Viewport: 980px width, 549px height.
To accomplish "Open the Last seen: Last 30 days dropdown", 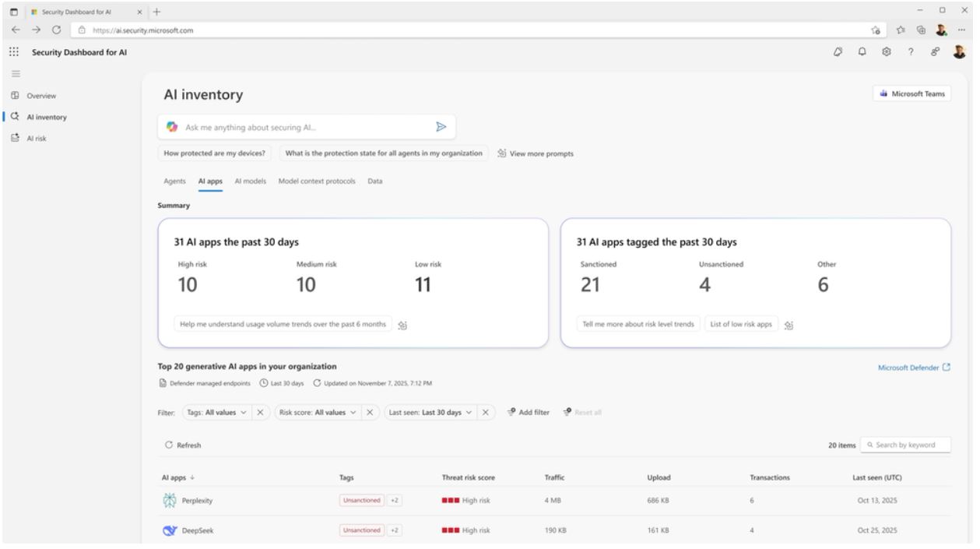I will pos(433,412).
